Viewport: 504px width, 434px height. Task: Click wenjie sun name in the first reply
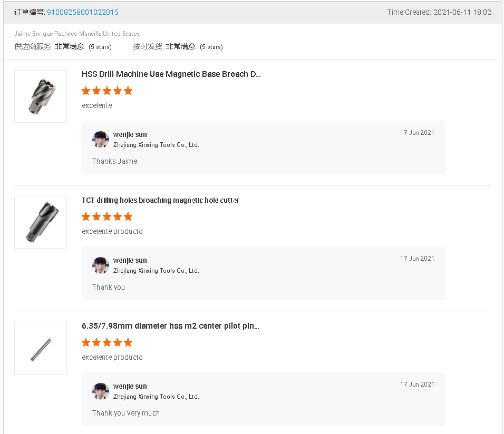click(130, 134)
